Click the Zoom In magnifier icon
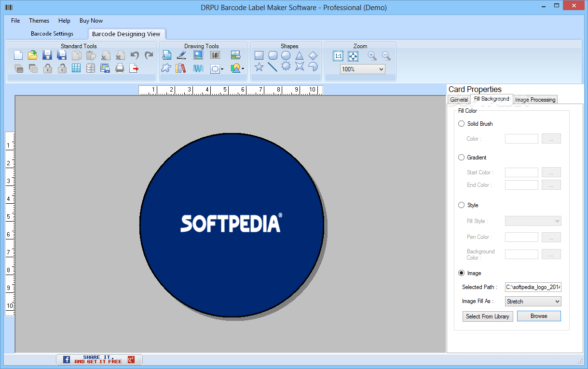 tap(371, 56)
